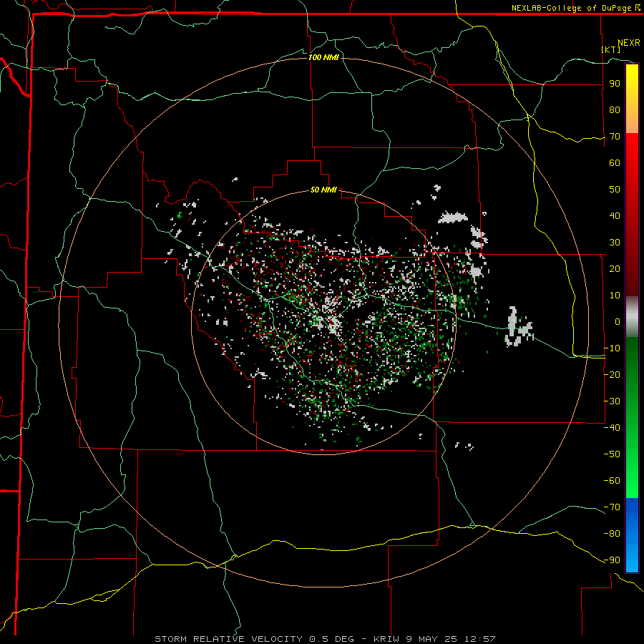Click the 70 value on the velocity scale
The height and width of the screenshot is (644, 644).
pyautogui.click(x=615, y=137)
